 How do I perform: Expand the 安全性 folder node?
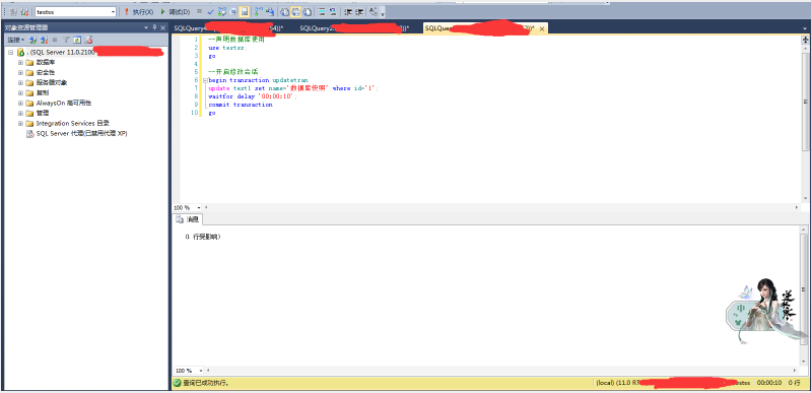tap(21, 72)
